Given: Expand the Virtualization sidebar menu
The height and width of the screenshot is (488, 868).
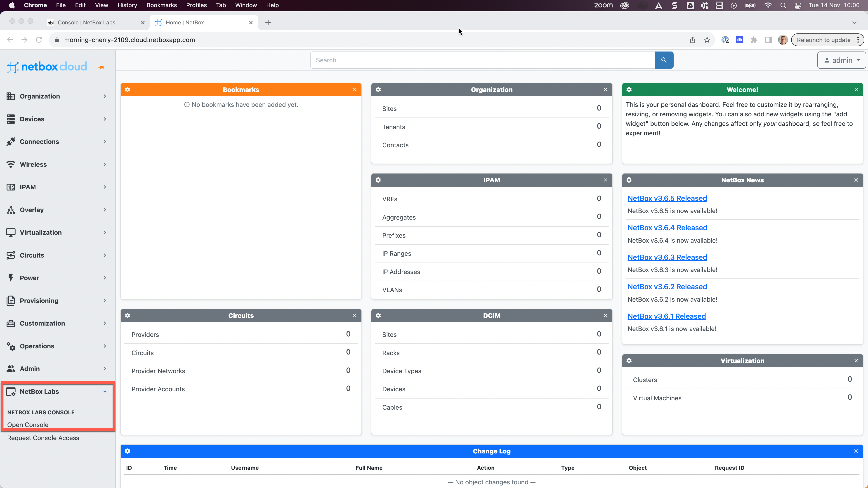Looking at the screenshot, I should [x=57, y=232].
